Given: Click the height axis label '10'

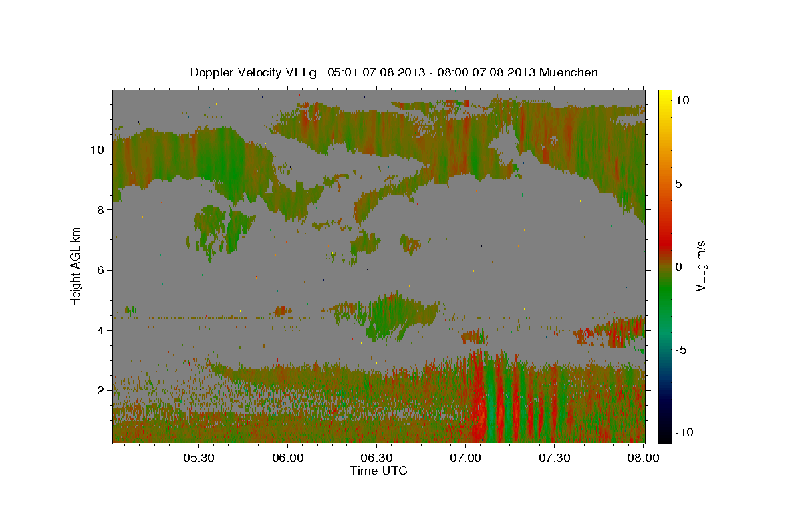Looking at the screenshot, I should (97, 150).
